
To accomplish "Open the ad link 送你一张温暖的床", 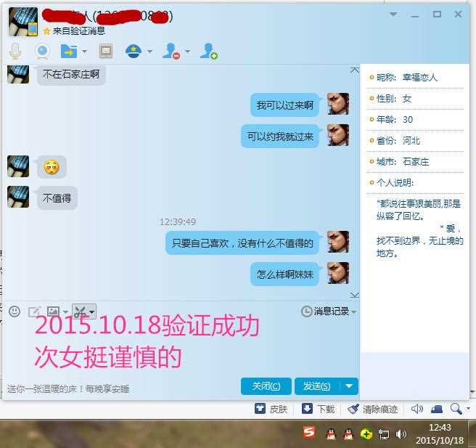I will (x=68, y=388).
